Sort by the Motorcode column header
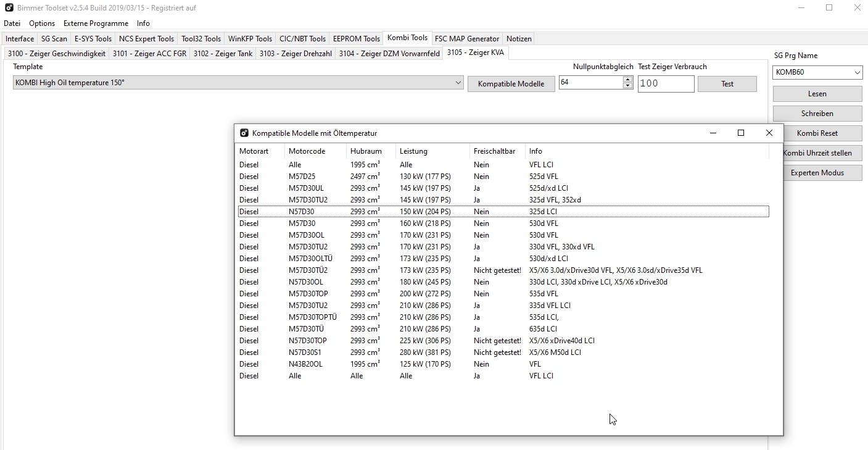 (316, 151)
